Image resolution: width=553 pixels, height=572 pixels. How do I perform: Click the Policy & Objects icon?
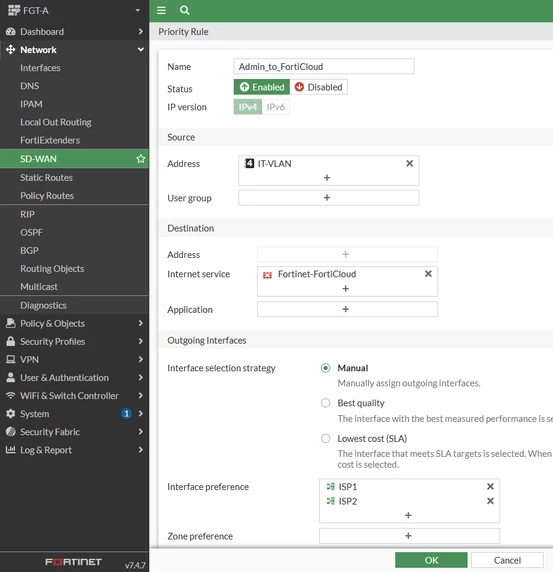tap(11, 323)
